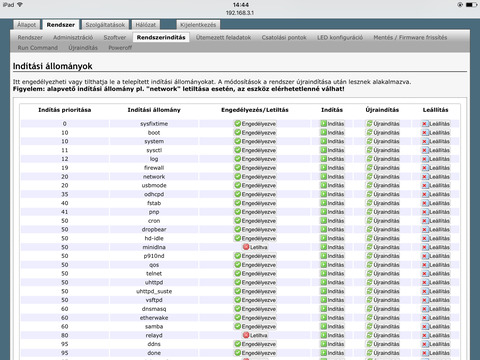480x360 pixels.
Task: Switch to Hálózat tab
Action: pos(146,25)
